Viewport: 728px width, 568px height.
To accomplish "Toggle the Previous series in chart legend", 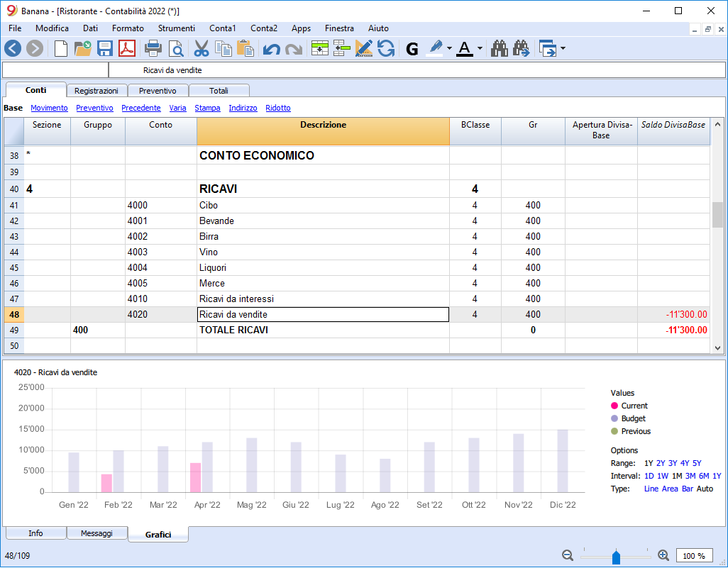I will (x=631, y=431).
